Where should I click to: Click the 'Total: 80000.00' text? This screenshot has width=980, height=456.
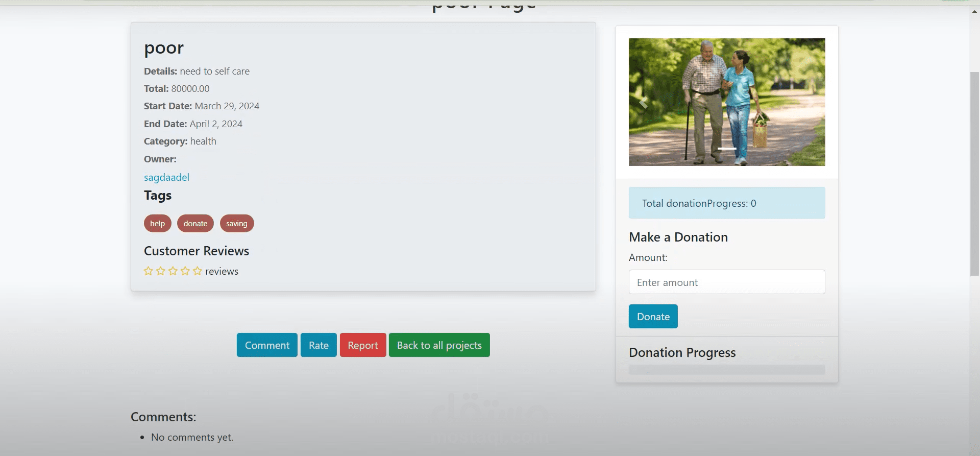pyautogui.click(x=177, y=88)
